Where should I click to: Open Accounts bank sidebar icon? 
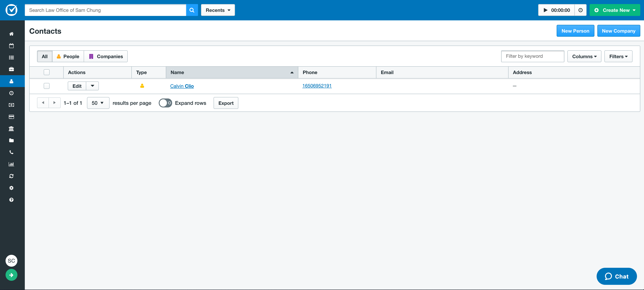point(11,129)
